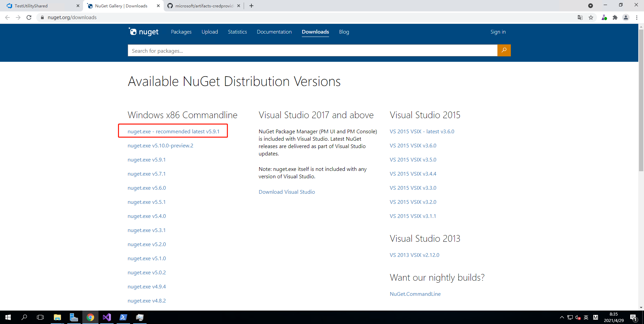Click VS 2015 VSIX - latest v3.6.0

pos(422,131)
